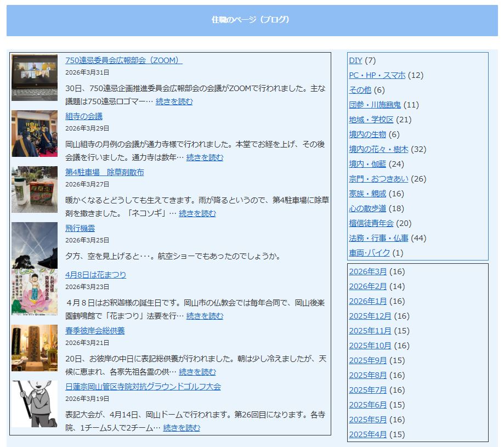Open the 日蓮宗岡山管区寺院対抗グラウンドゴルフ大会 article
Viewport: 504px width, 447px height.
click(143, 387)
